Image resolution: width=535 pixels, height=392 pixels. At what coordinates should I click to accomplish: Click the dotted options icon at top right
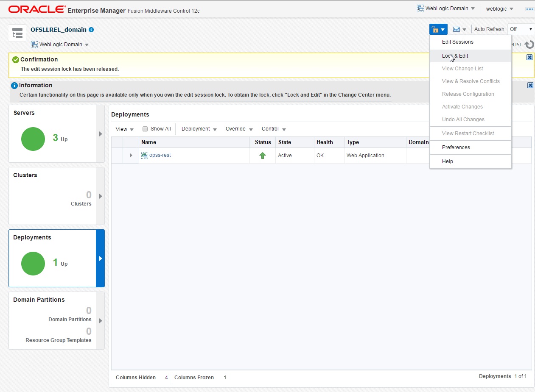point(530,9)
